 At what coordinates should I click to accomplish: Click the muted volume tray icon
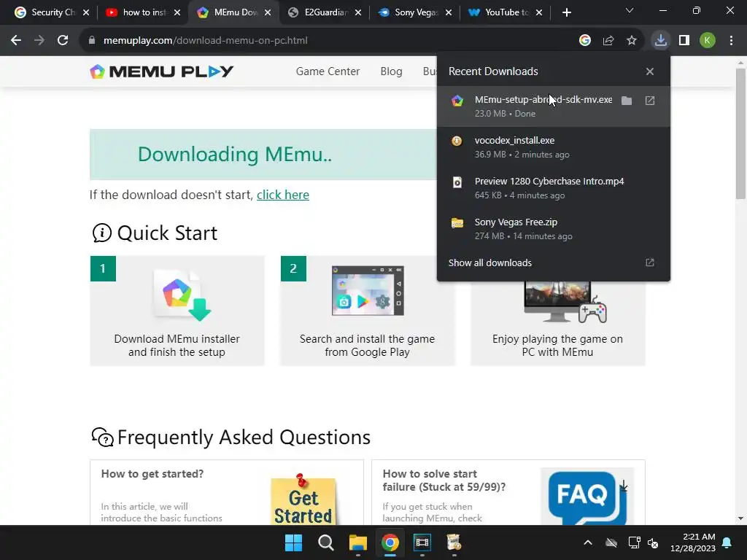pos(653,542)
